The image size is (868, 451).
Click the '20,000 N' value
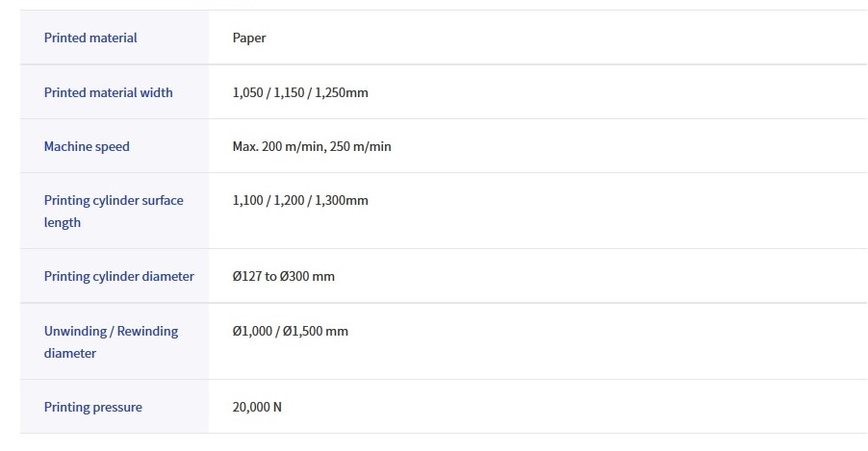(257, 407)
